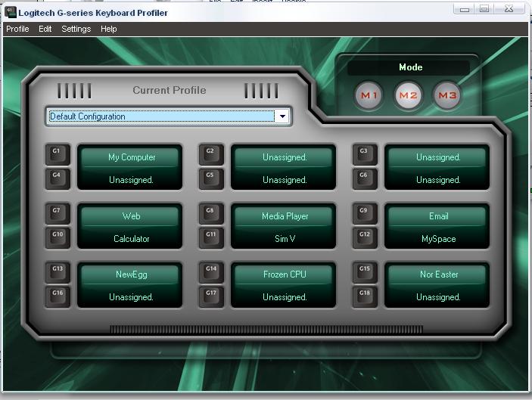Click the G18 key icon
This screenshot has height=400, width=532.
365,296
